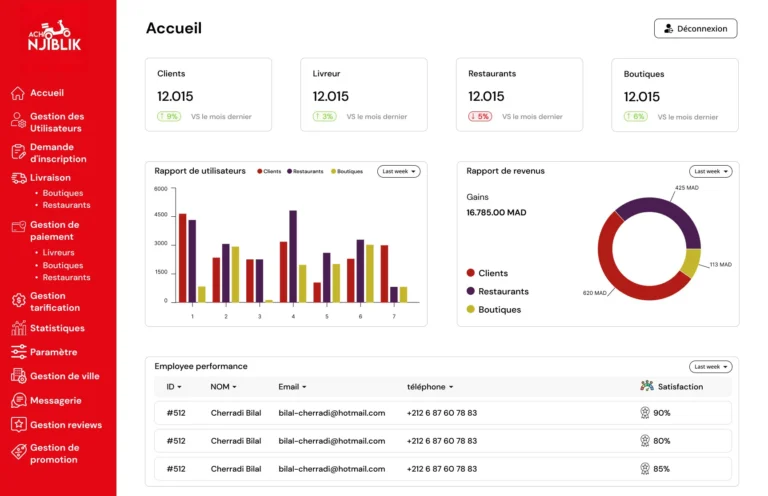Select Livreurs under Gestion de paiement
768x496 pixels.
coord(58,253)
